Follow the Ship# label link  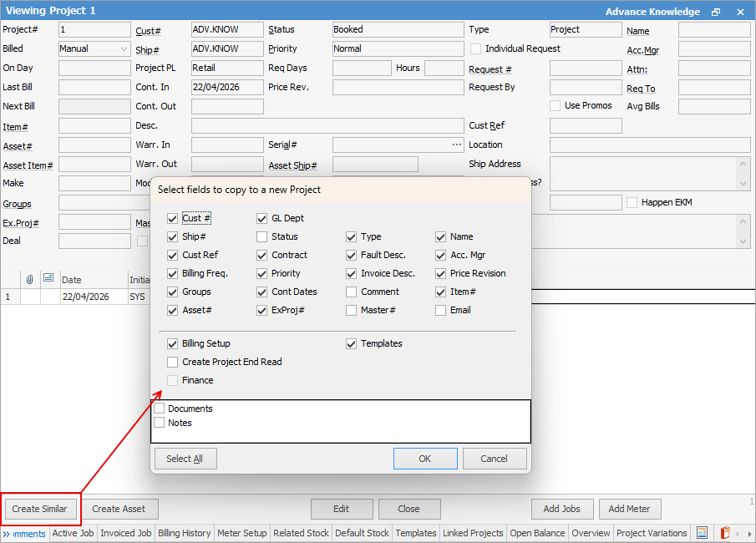[147, 50]
